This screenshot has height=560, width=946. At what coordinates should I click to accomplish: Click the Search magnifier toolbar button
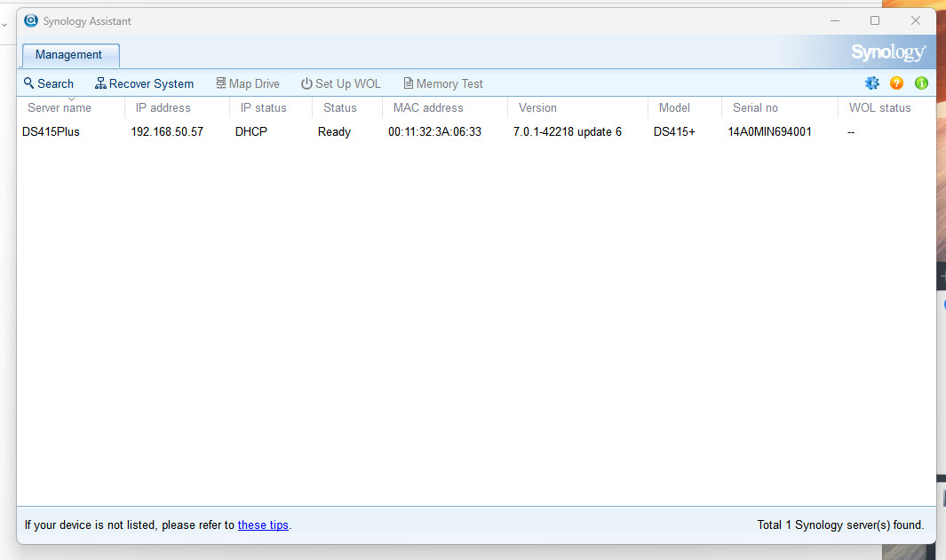click(x=48, y=83)
